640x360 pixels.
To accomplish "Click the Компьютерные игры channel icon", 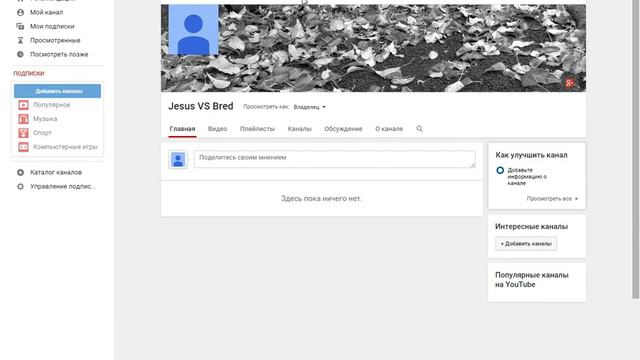I will point(23,147).
